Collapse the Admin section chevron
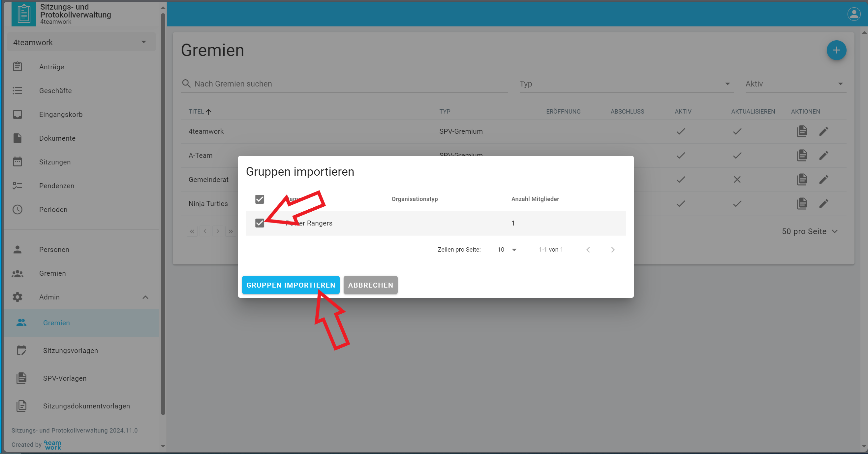868x454 pixels. click(145, 297)
